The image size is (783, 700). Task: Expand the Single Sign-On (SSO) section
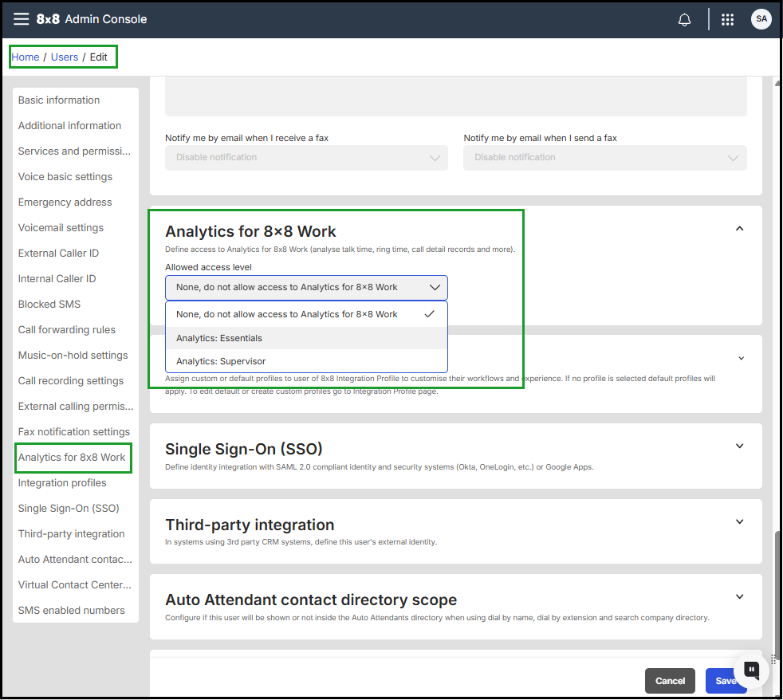click(739, 446)
